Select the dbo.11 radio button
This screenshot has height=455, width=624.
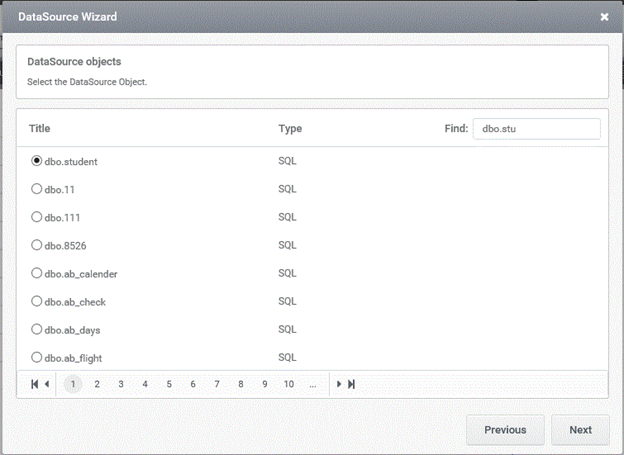[x=37, y=189]
